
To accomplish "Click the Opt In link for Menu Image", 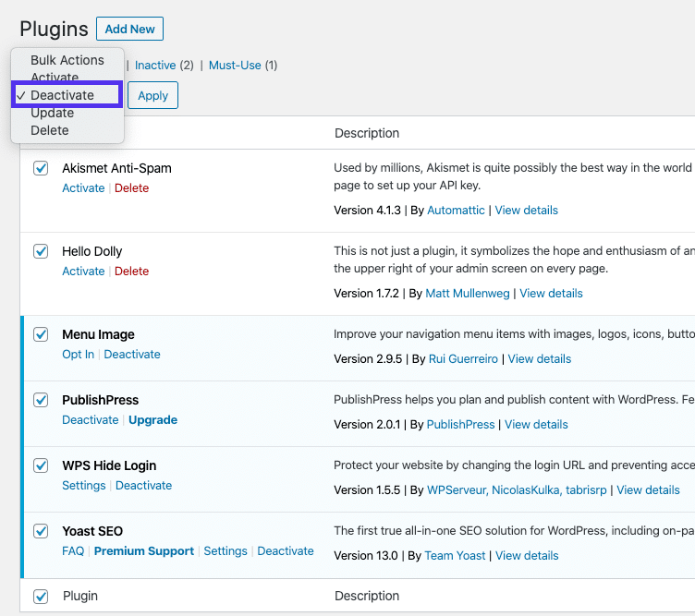I will pos(78,355).
